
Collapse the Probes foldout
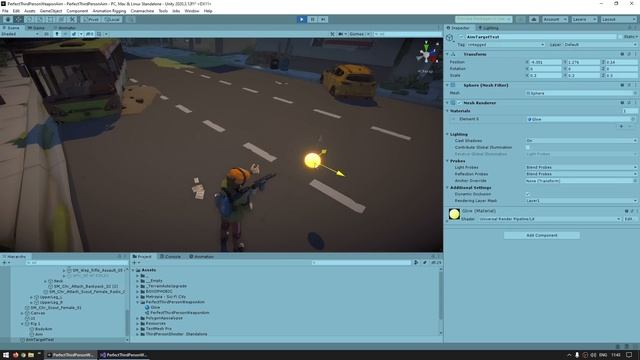point(447,161)
